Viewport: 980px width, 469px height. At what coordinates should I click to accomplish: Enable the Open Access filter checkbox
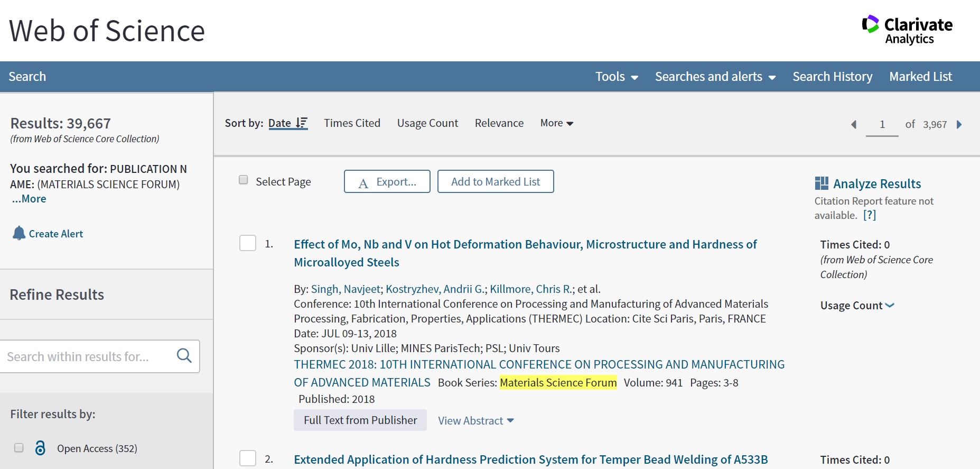[x=19, y=448]
